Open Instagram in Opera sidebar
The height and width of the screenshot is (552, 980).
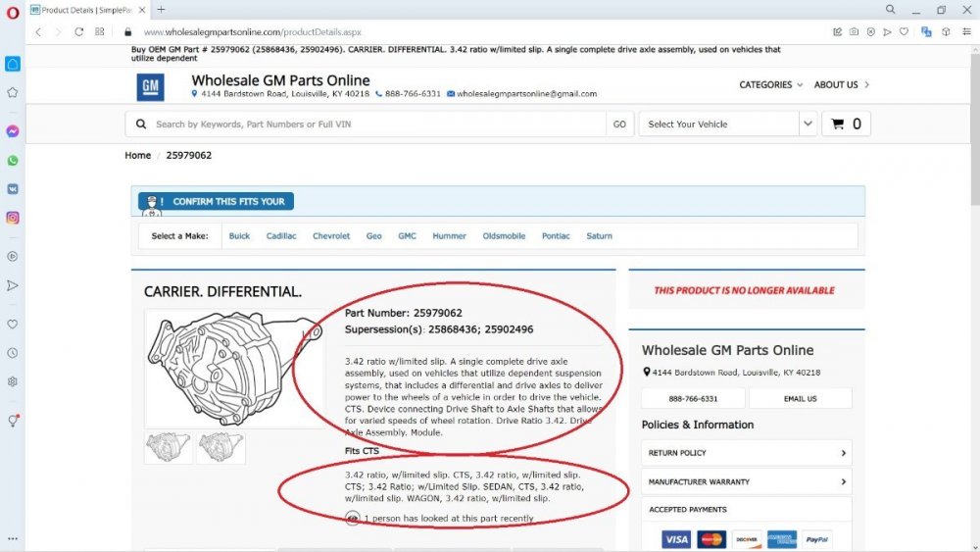[x=13, y=218]
